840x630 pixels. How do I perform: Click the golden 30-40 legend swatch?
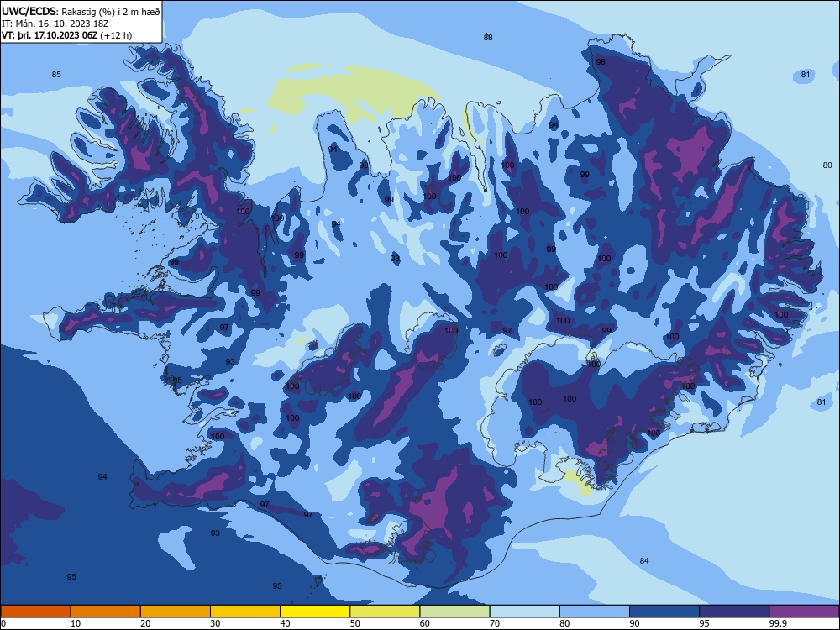click(245, 612)
